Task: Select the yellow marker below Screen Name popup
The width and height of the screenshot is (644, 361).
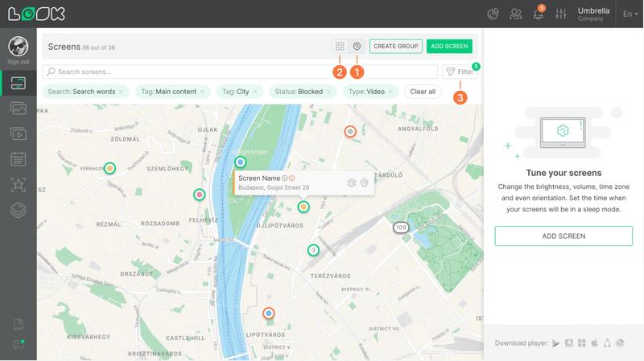Action: pyautogui.click(x=303, y=207)
